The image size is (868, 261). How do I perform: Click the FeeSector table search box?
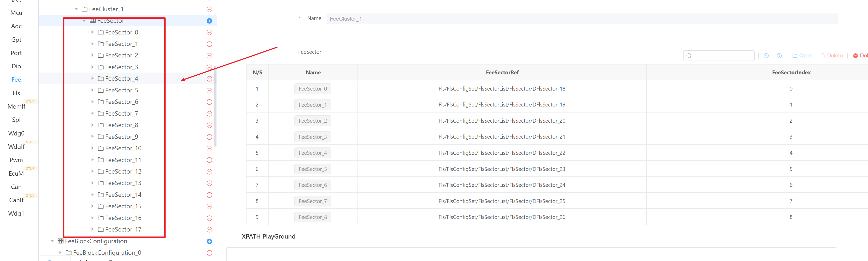click(x=718, y=56)
